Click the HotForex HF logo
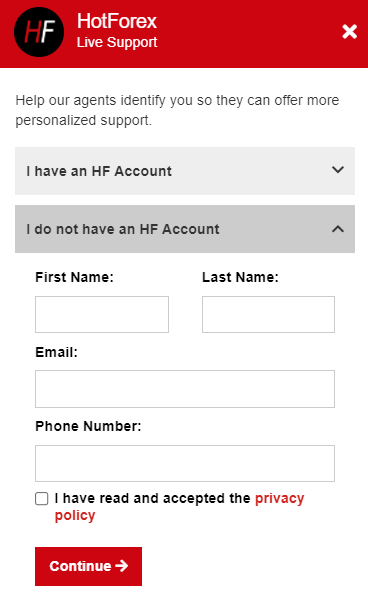368x607 pixels. (39, 32)
